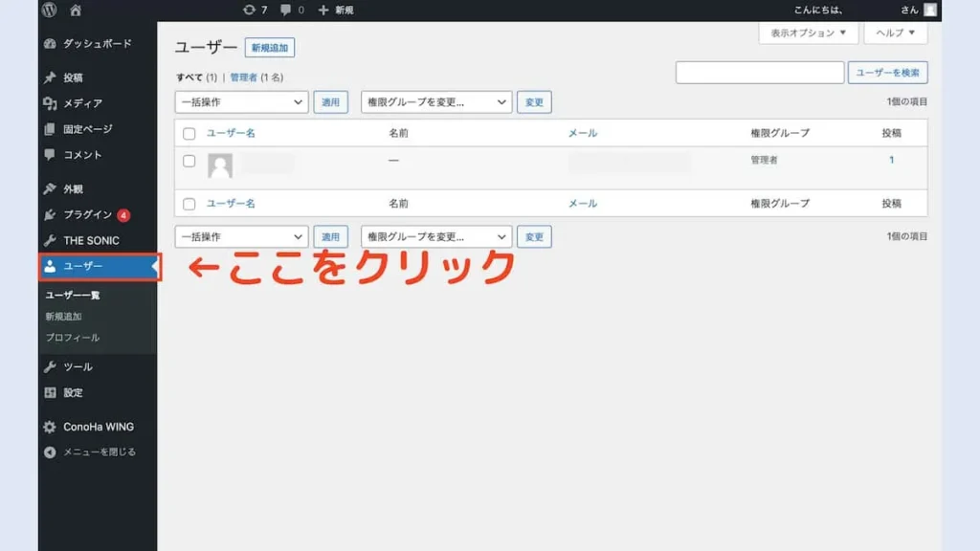Select ユーザー menu item in sidebar
Screen dimensions: 980x551
(x=98, y=266)
